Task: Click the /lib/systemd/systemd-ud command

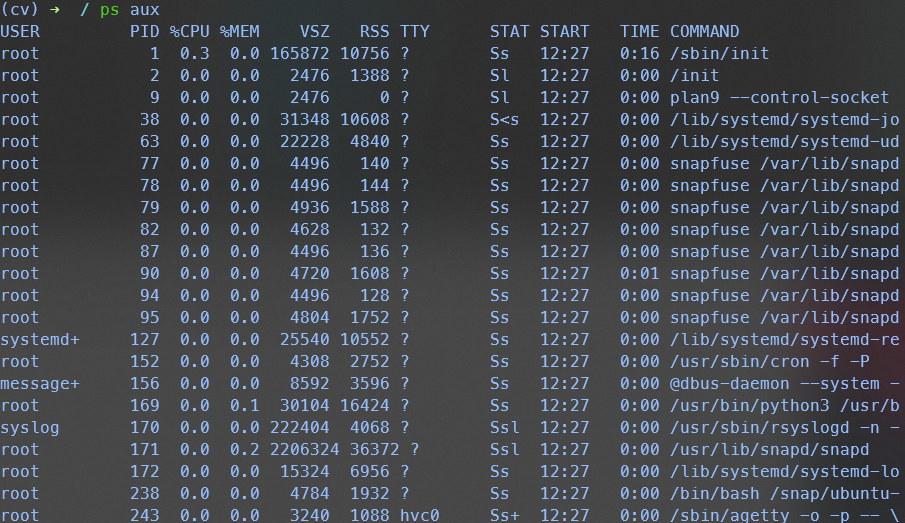Action: tap(784, 141)
